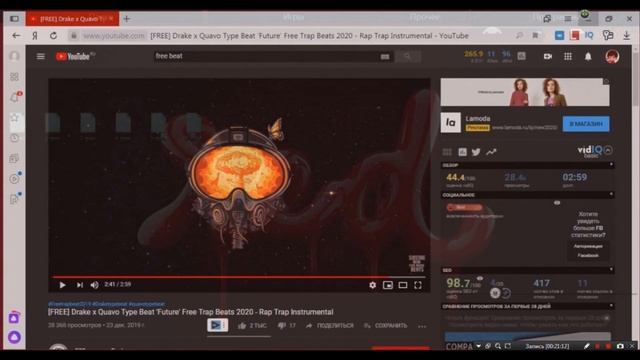Collapse the СОЦИАЛЬНОЕ section

(611, 194)
